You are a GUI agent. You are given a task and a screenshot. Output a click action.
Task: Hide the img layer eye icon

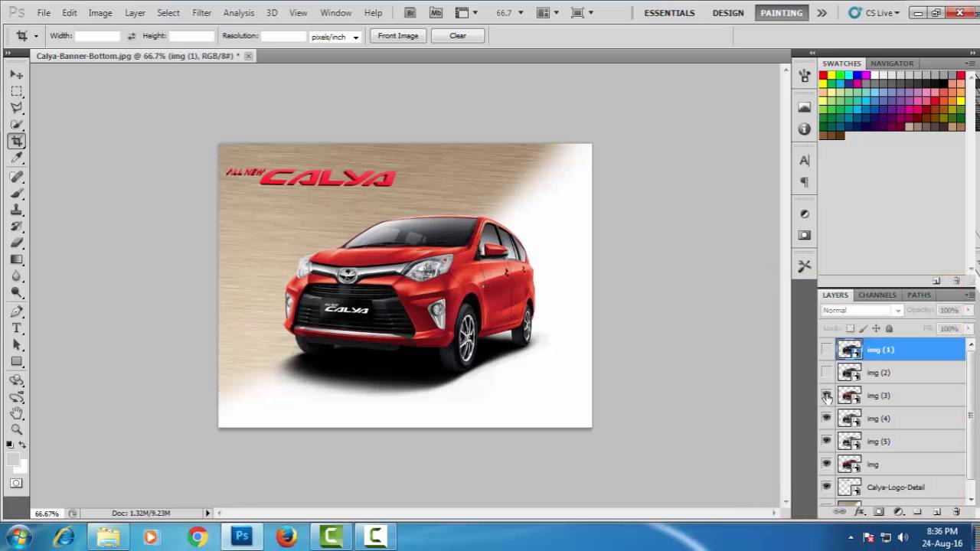(x=826, y=464)
